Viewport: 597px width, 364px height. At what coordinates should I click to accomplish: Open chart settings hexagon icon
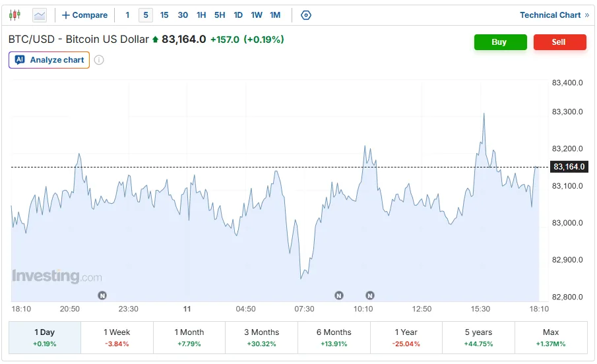(306, 15)
